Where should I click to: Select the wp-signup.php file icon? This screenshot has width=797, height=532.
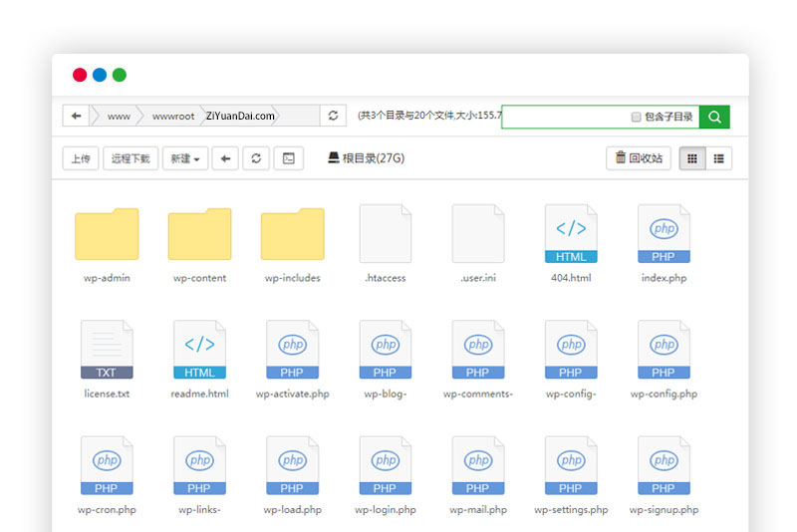point(664,465)
